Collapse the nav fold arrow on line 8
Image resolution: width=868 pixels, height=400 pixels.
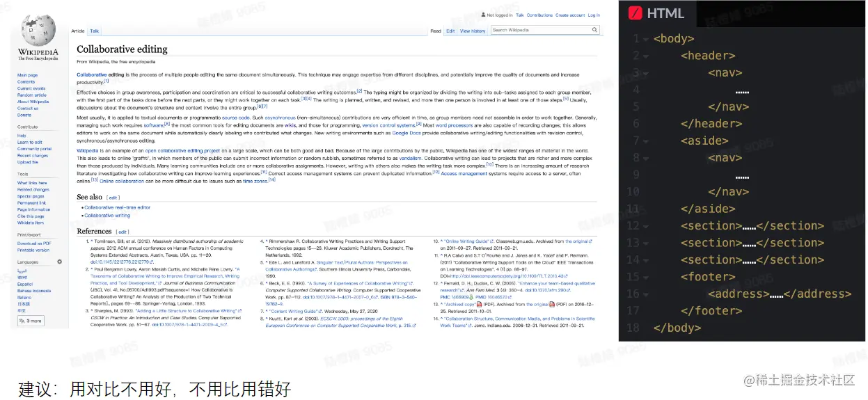tap(647, 158)
